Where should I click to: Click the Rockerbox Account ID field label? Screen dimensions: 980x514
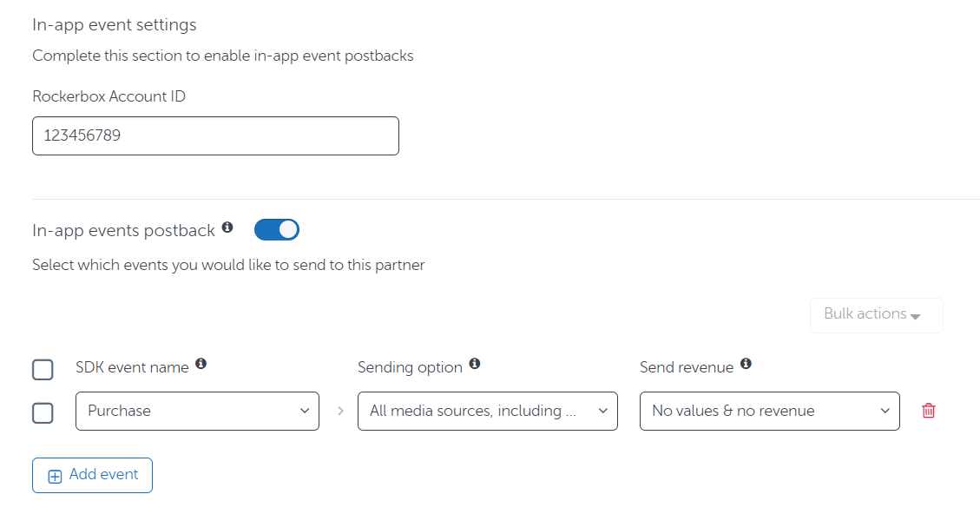[x=109, y=96]
